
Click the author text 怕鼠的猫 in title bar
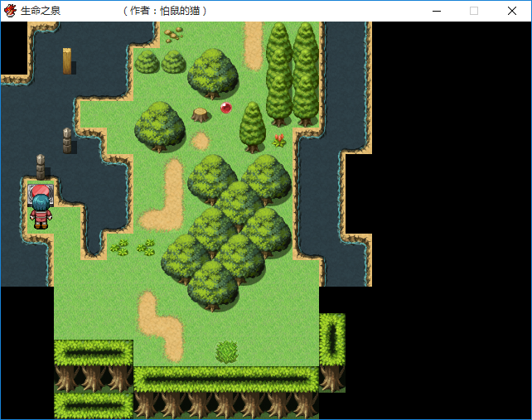(180, 11)
